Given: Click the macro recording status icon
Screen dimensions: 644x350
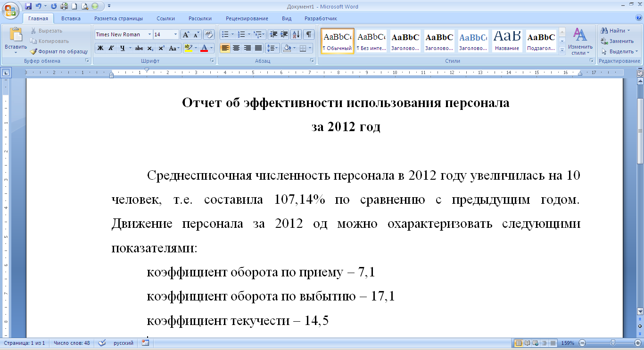Looking at the screenshot, I should 145,343.
